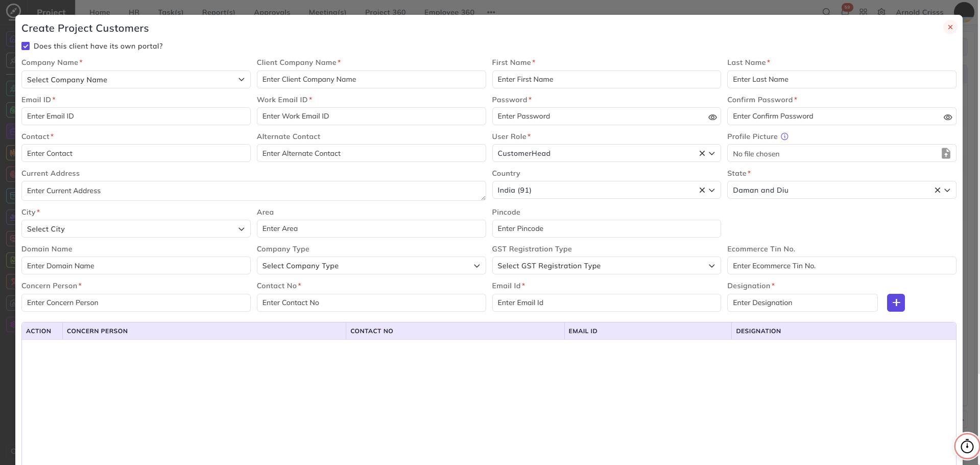This screenshot has height=465, width=980.
Task: Open the Task(s) menu
Action: 171,12
